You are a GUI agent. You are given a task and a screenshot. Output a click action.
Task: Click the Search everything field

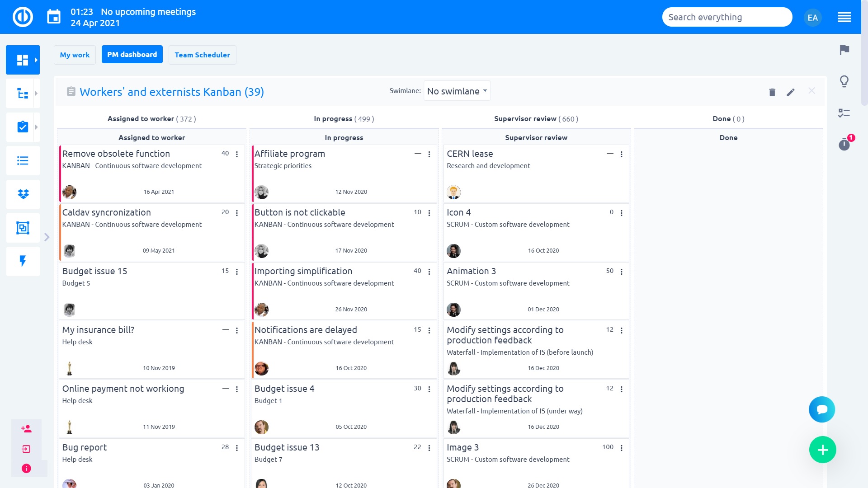[727, 17]
